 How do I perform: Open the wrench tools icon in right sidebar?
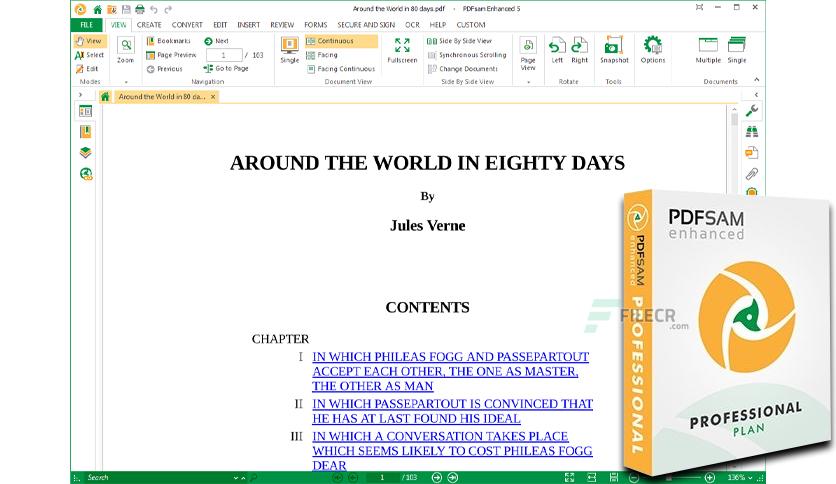pyautogui.click(x=752, y=111)
